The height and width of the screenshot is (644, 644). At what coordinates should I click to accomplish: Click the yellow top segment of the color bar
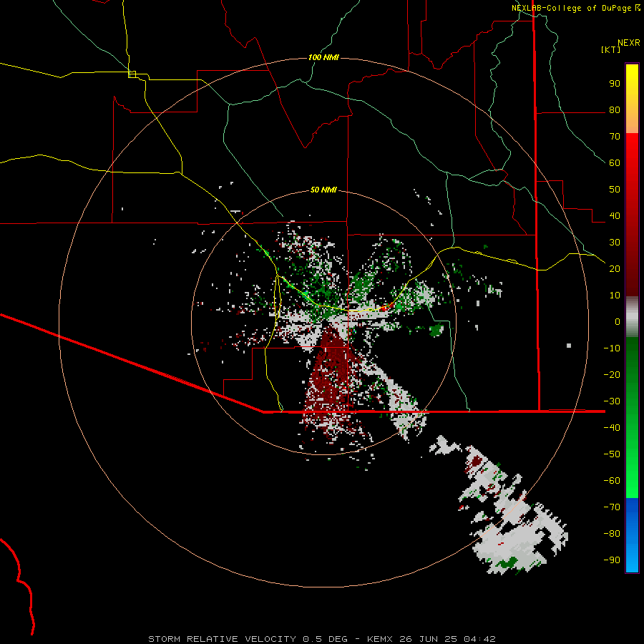pyautogui.click(x=632, y=99)
